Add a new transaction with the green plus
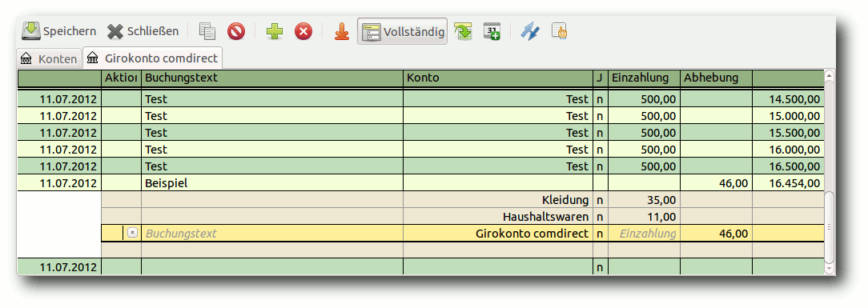 (274, 31)
